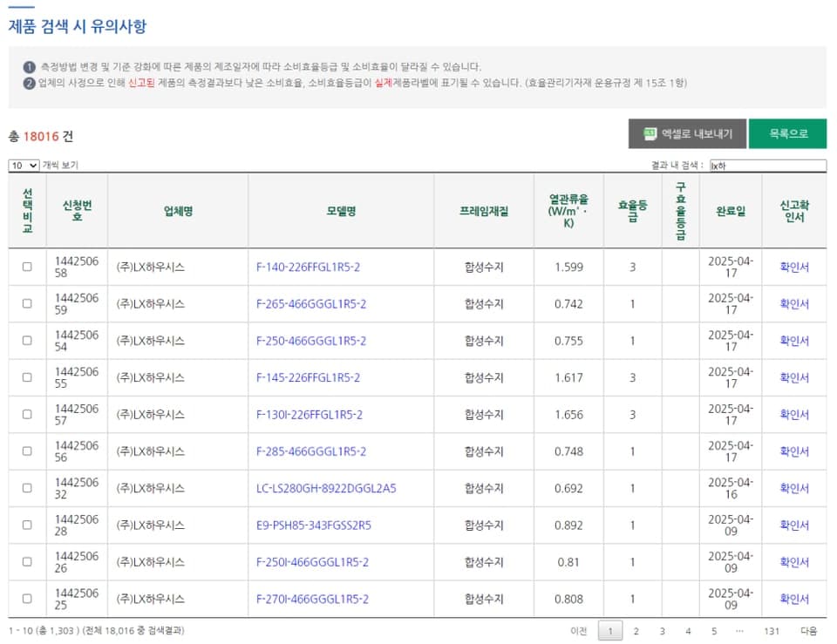The image size is (837, 644).
Task: Open model link F-140-226FFGL1R5-2
Action: pyautogui.click(x=308, y=267)
